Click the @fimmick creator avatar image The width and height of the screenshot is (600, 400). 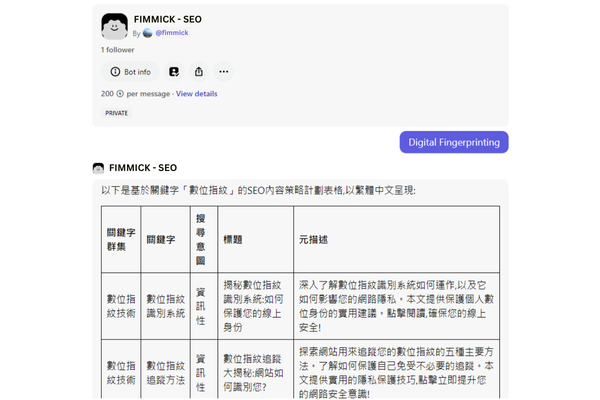148,33
